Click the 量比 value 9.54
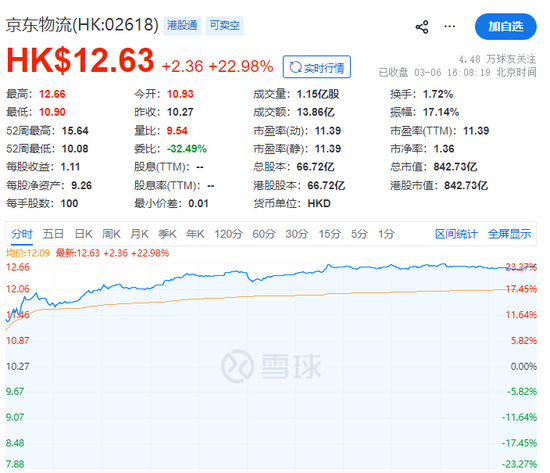 (177, 131)
